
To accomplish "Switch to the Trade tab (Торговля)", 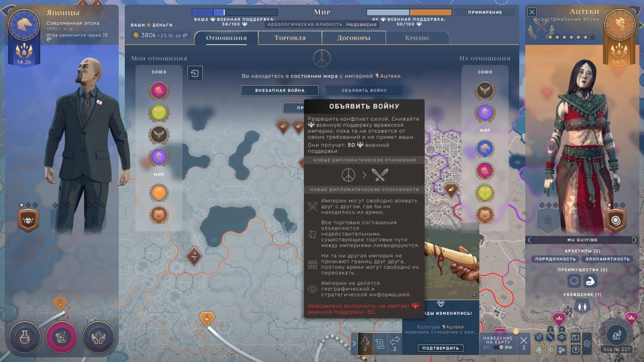I will coord(290,38).
